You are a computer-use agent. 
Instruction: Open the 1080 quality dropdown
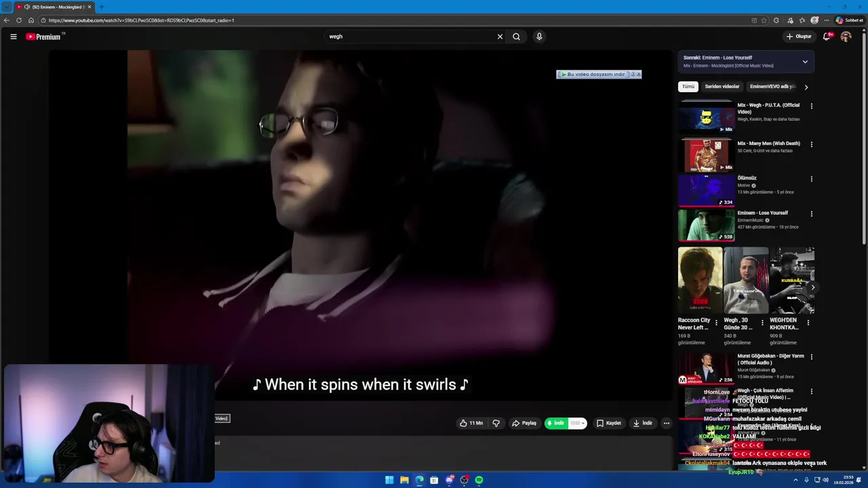[x=577, y=423]
